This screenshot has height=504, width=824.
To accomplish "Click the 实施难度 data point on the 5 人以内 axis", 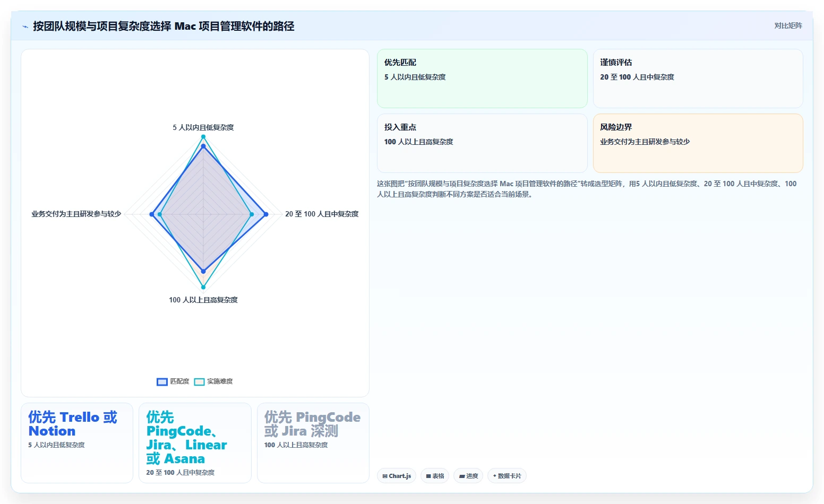I will (x=203, y=137).
